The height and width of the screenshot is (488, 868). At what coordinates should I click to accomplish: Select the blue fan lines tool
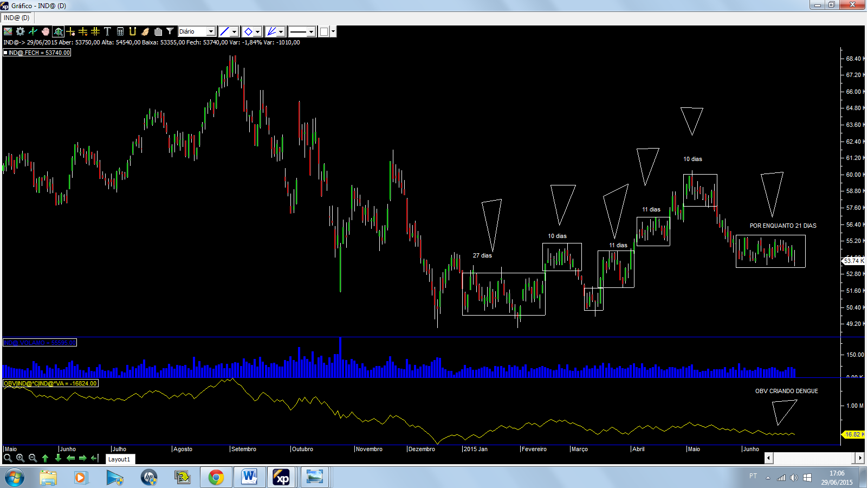point(271,31)
